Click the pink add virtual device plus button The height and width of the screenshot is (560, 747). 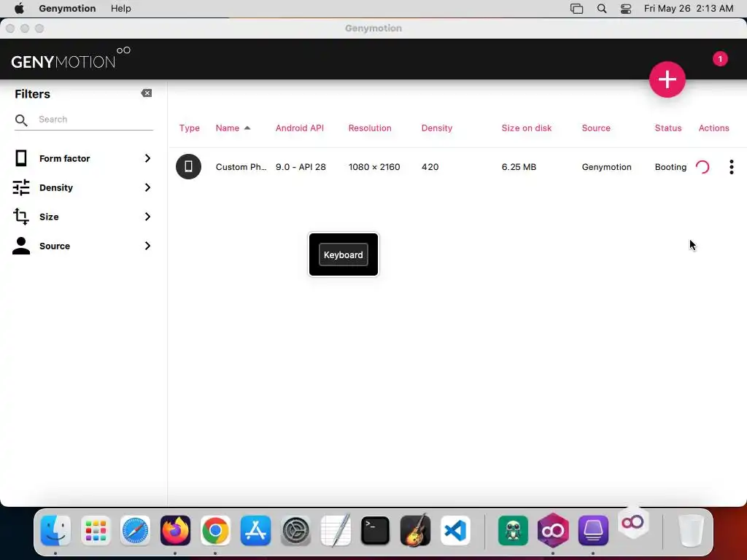coord(667,79)
